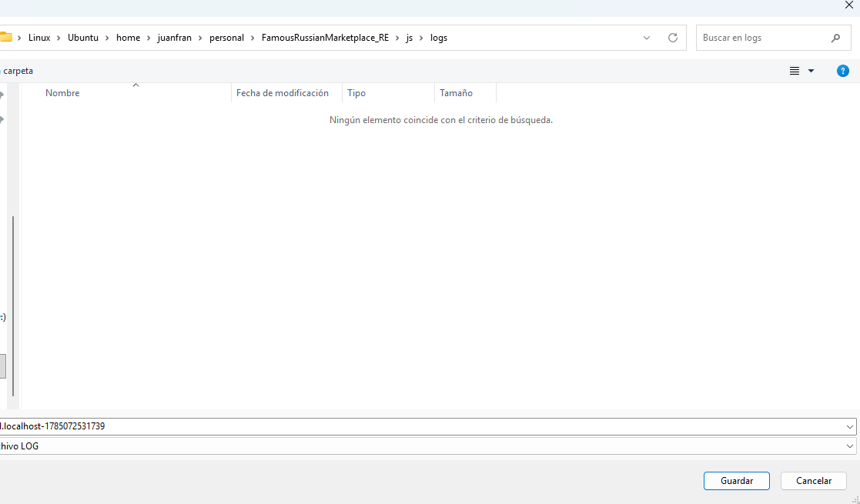
Task: Click the view layout list icon
Action: 795,71
